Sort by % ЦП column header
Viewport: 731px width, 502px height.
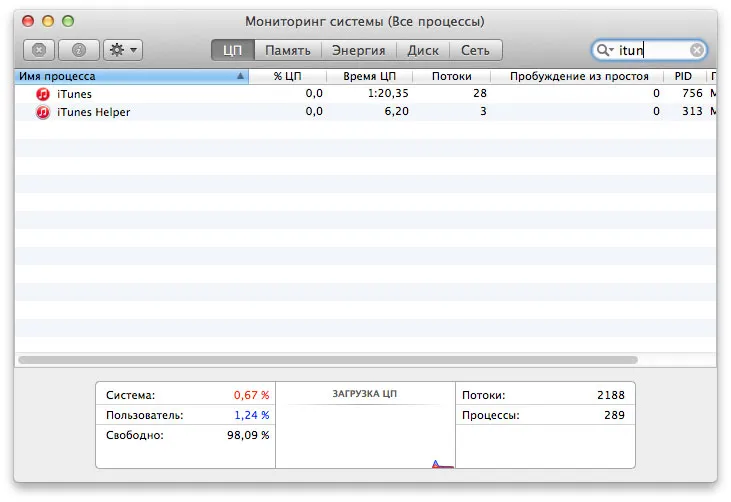[x=287, y=76]
